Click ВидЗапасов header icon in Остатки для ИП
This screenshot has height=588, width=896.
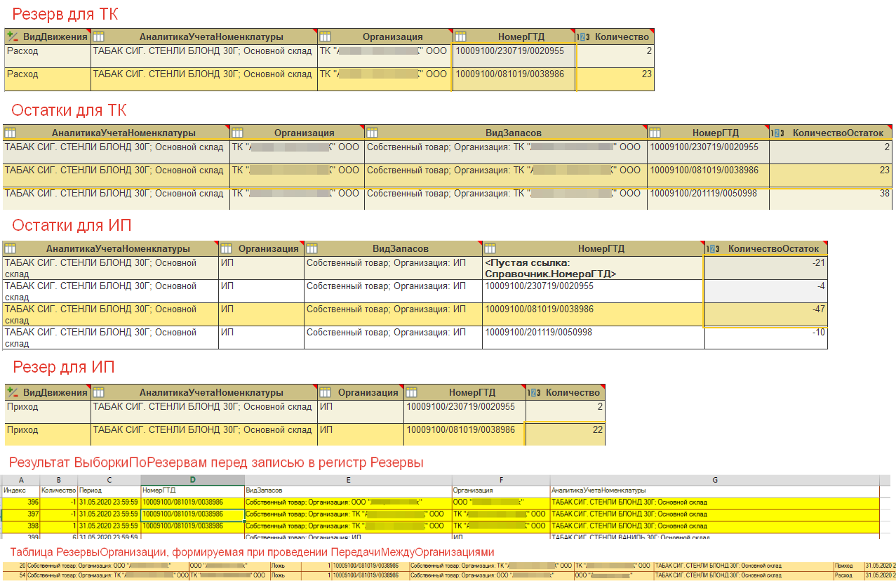click(x=312, y=248)
